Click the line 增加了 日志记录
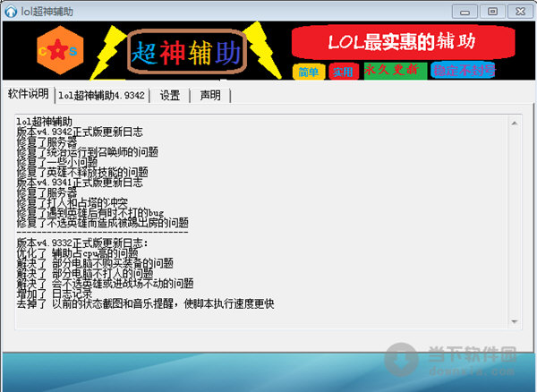This screenshot has width=537, height=392. point(55,294)
